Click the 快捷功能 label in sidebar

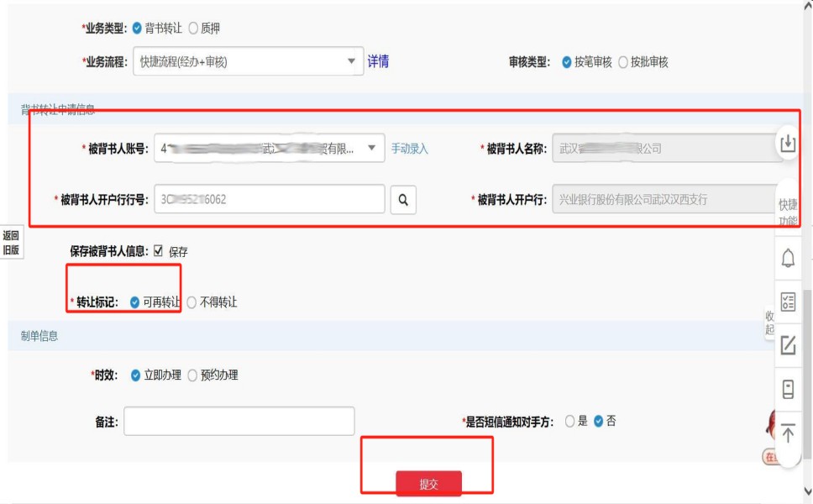point(788,212)
